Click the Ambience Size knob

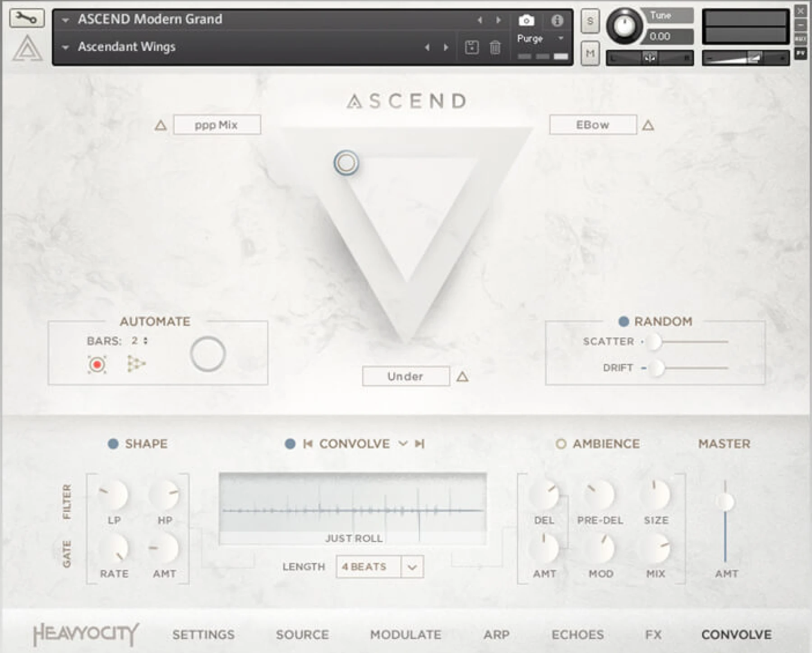coord(655,495)
